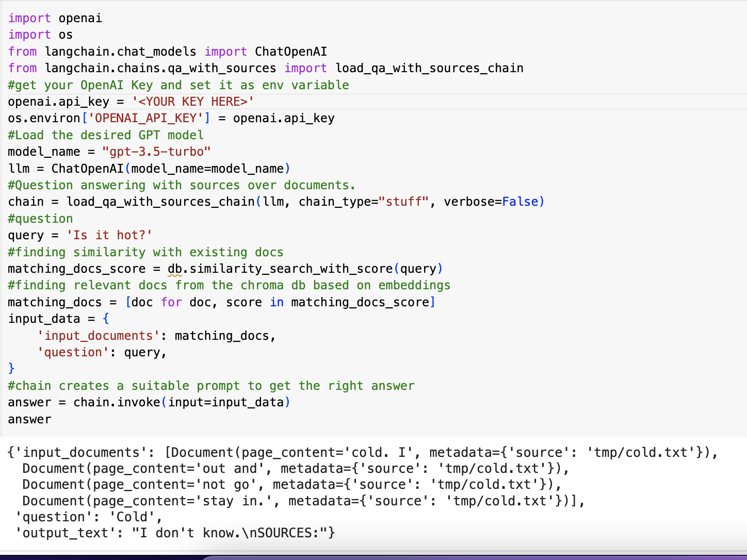Click the output 'question': 'Cold' line

pos(89,517)
